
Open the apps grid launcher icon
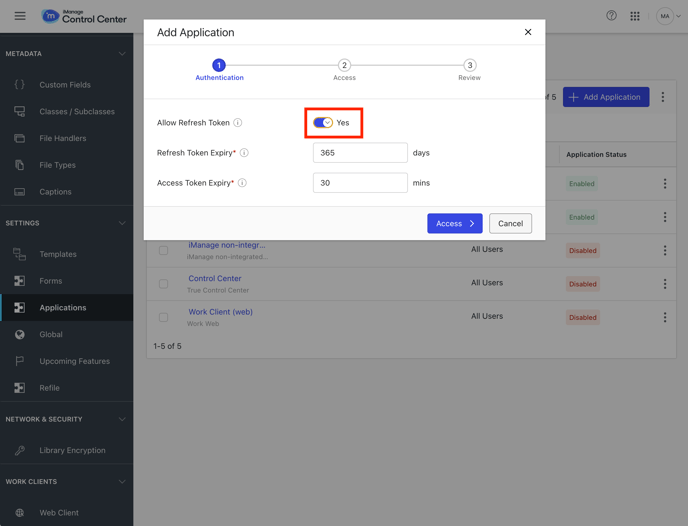pyautogui.click(x=635, y=16)
